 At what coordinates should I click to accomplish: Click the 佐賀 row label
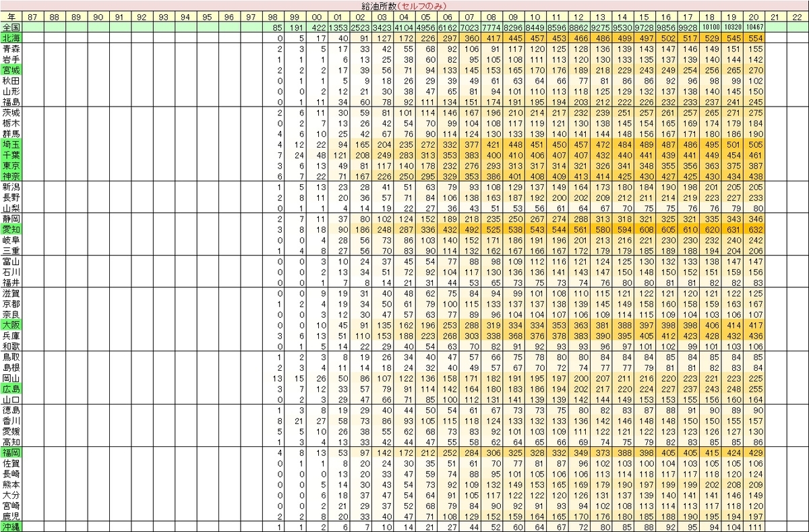click(x=11, y=464)
